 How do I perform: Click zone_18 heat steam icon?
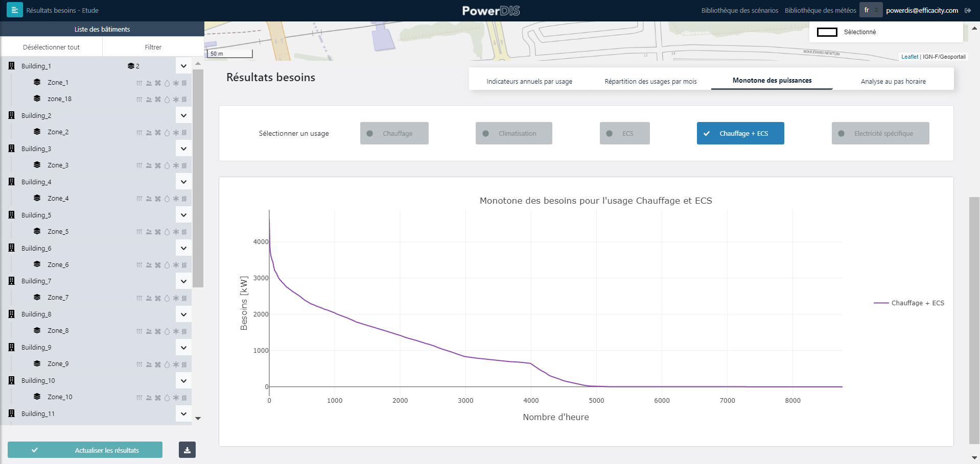(x=184, y=99)
